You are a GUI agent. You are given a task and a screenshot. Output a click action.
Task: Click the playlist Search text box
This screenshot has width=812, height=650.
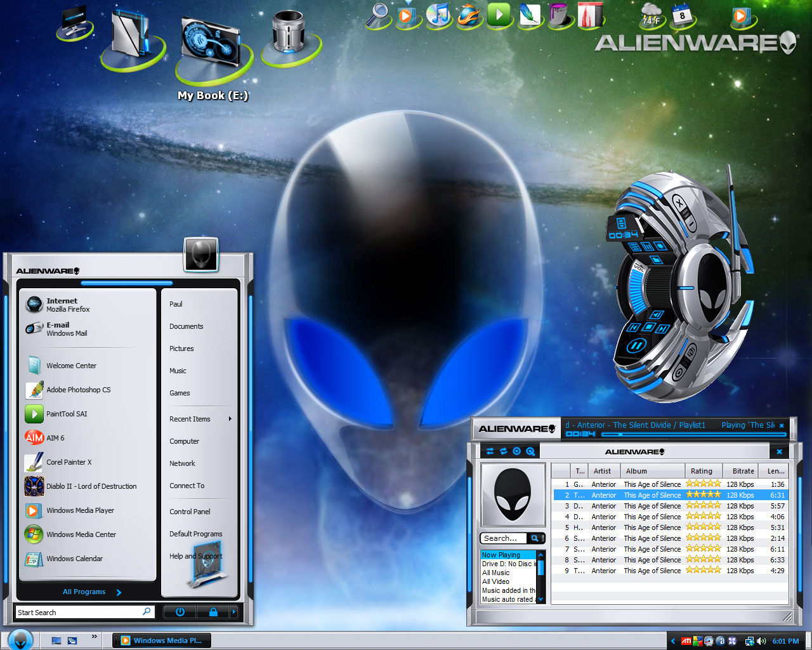(504, 538)
